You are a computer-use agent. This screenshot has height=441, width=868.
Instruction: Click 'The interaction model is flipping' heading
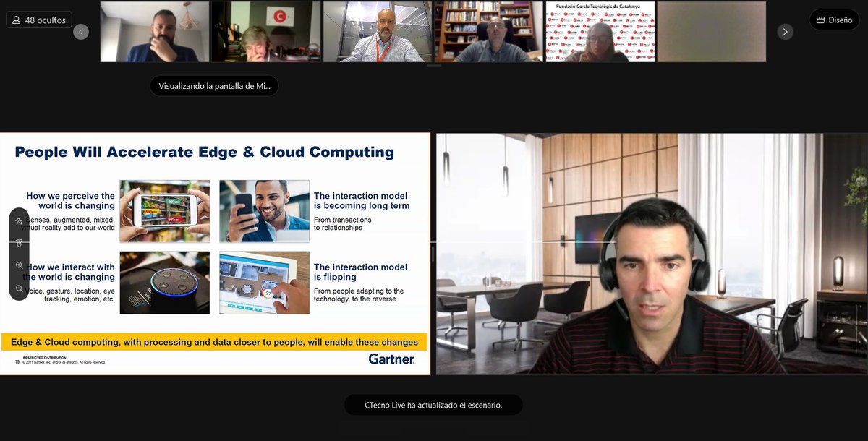(x=360, y=272)
